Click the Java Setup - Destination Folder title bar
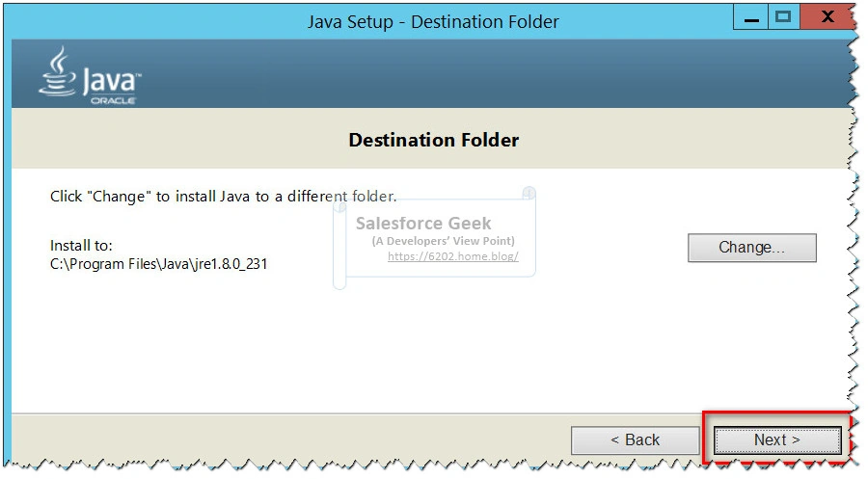Image resolution: width=868 pixels, height=479 pixels. (x=433, y=21)
